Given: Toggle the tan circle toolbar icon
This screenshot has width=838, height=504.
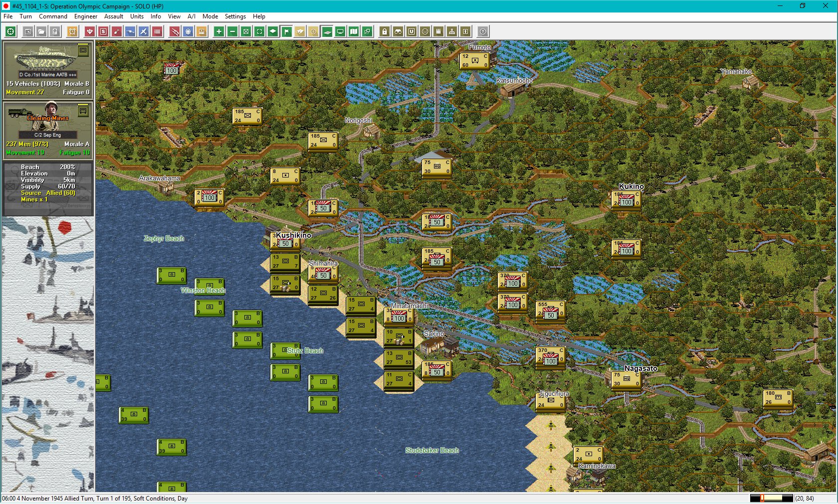Looking at the screenshot, I should [313, 31].
